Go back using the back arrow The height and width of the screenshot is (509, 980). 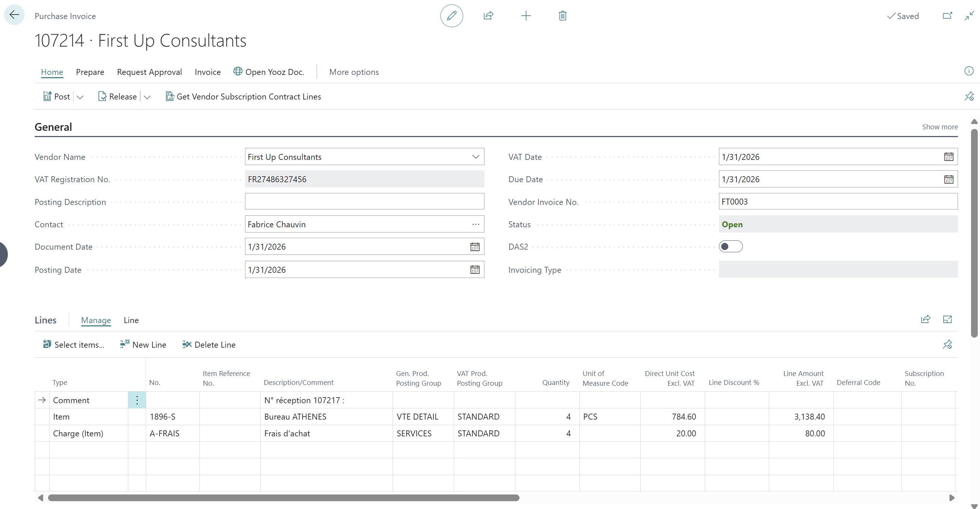pyautogui.click(x=14, y=15)
